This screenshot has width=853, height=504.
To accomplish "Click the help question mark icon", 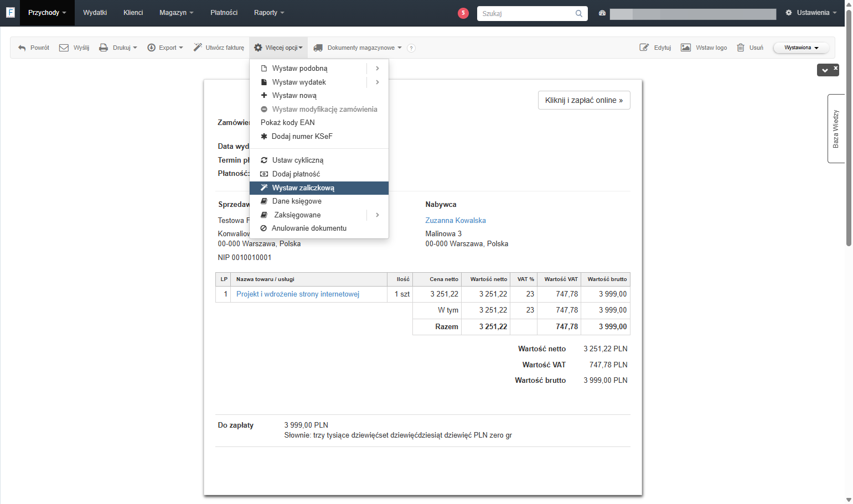I will 411,48.
